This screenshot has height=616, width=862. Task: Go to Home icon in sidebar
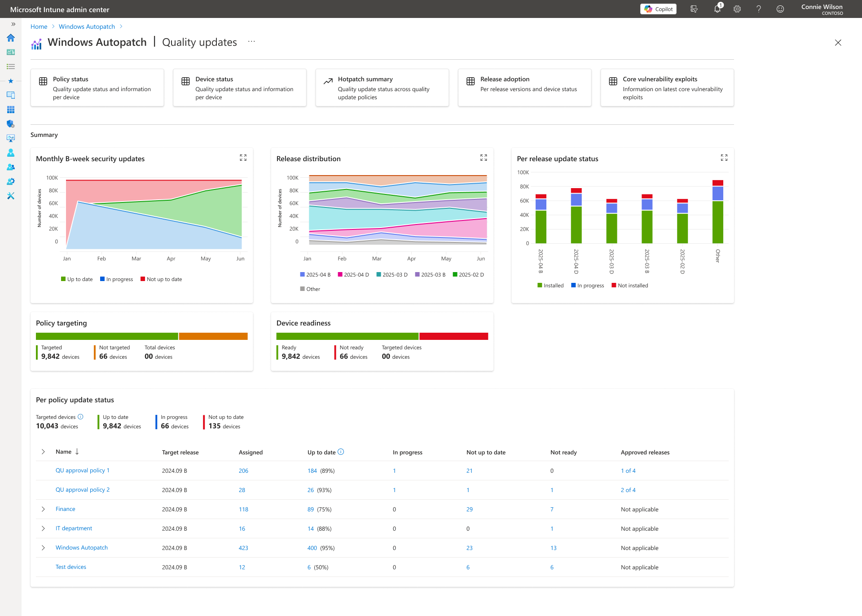(x=11, y=38)
